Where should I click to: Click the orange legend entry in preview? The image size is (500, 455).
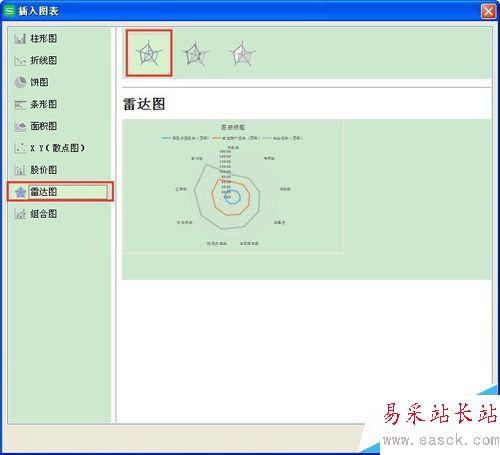(x=236, y=138)
